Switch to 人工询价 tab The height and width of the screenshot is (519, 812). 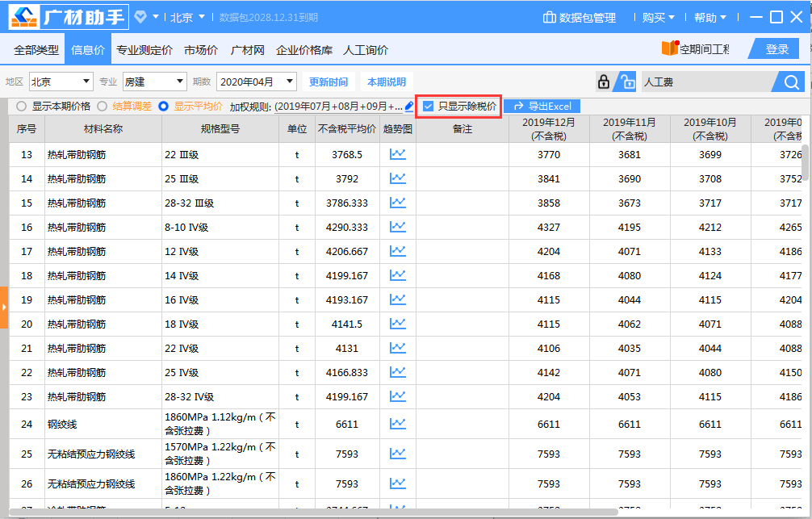(366, 50)
